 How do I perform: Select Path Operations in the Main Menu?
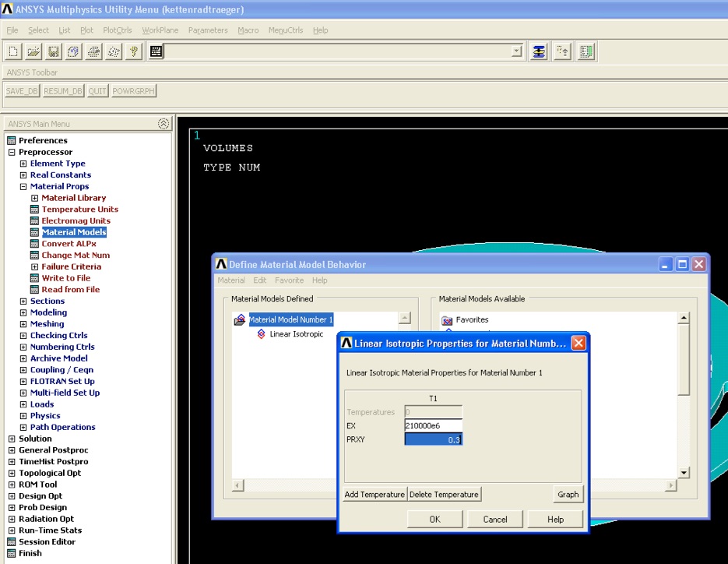click(x=63, y=427)
